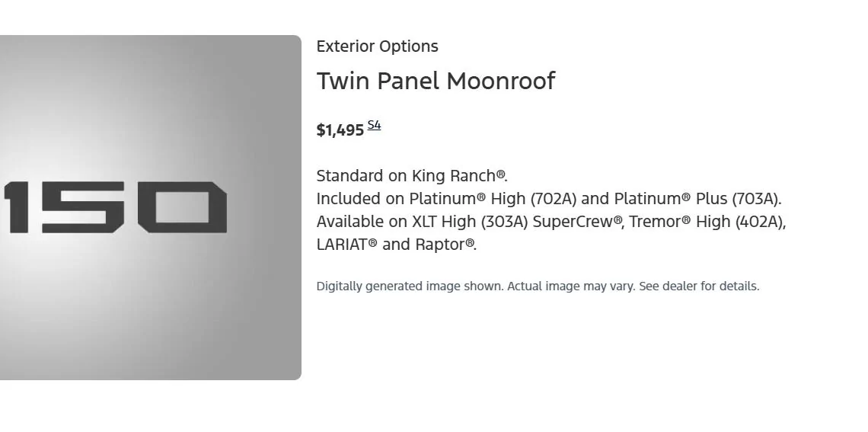Click the 'See dealer for details' text
The image size is (868, 432).
[699, 286]
